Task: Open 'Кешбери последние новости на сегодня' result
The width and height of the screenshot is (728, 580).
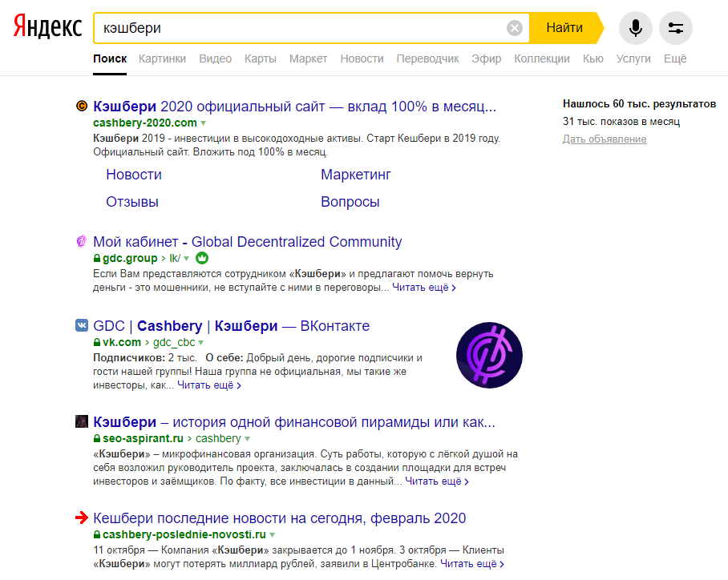Action: tap(280, 518)
